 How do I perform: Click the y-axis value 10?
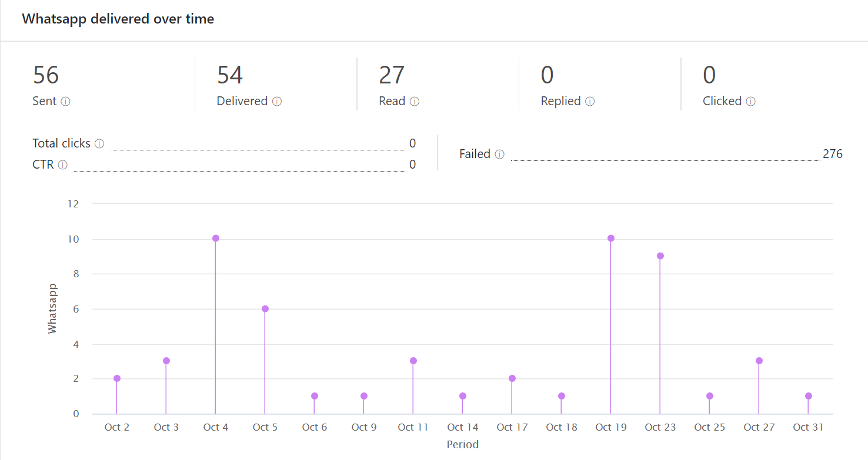pos(74,239)
